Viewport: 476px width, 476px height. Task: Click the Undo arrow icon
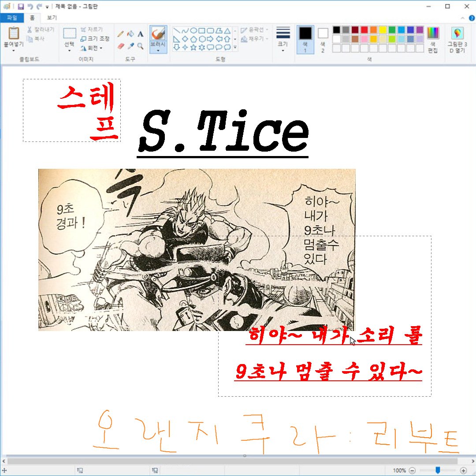(x=30, y=6)
